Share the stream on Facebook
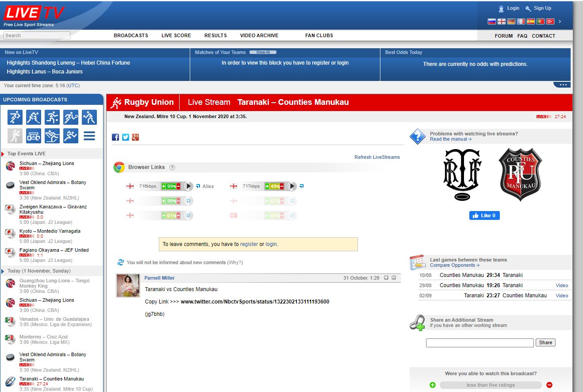Image resolution: width=583 pixels, height=392 pixels. pyautogui.click(x=115, y=137)
